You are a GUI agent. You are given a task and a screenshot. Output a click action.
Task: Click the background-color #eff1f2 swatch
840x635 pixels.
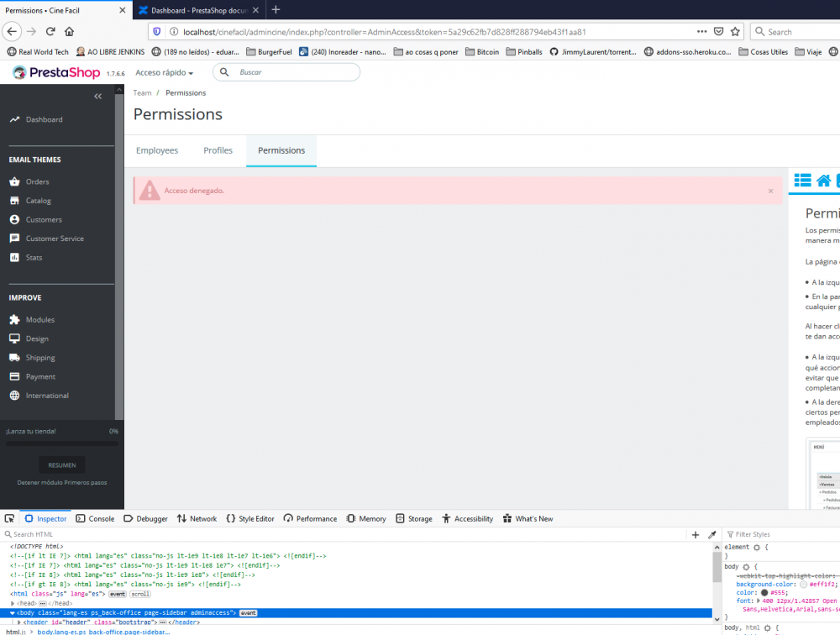pyautogui.click(x=803, y=585)
